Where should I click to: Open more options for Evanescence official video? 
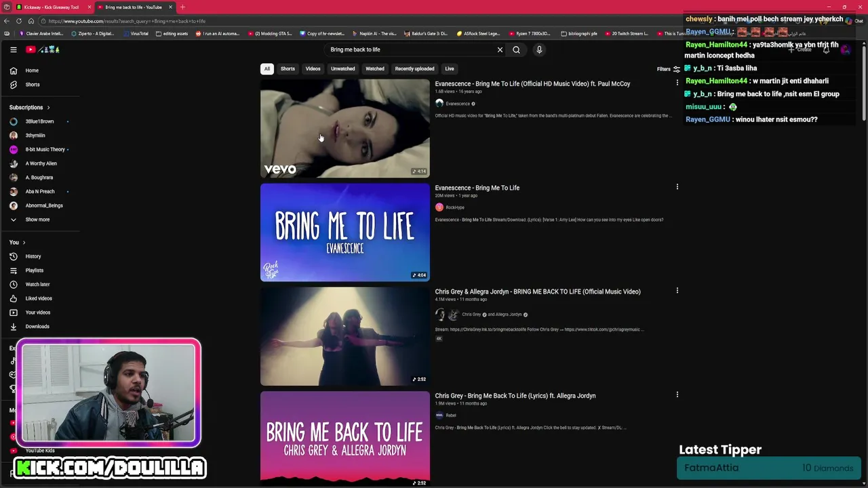pos(677,83)
